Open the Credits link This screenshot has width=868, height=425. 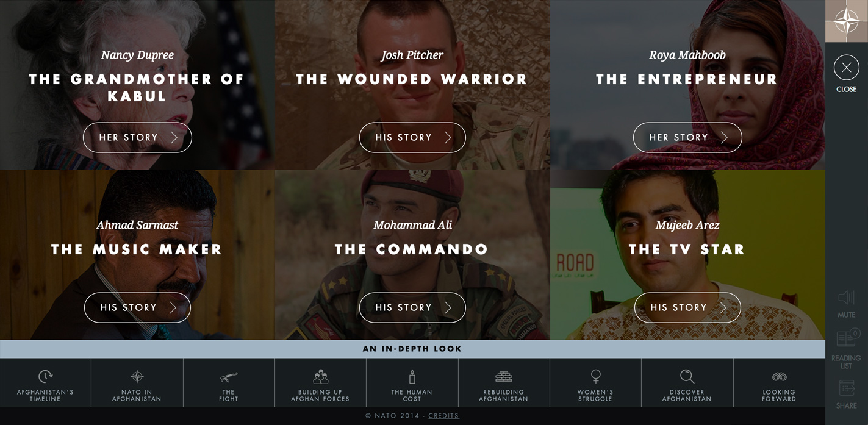[x=443, y=416]
